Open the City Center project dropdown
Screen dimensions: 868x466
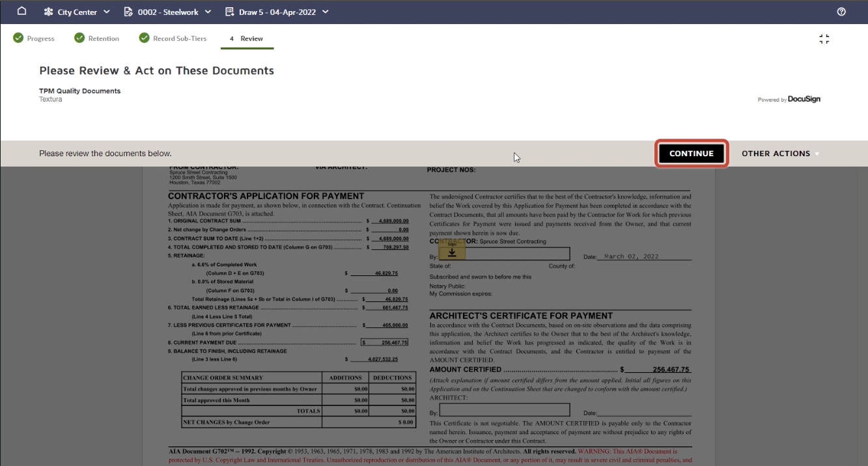(107, 12)
